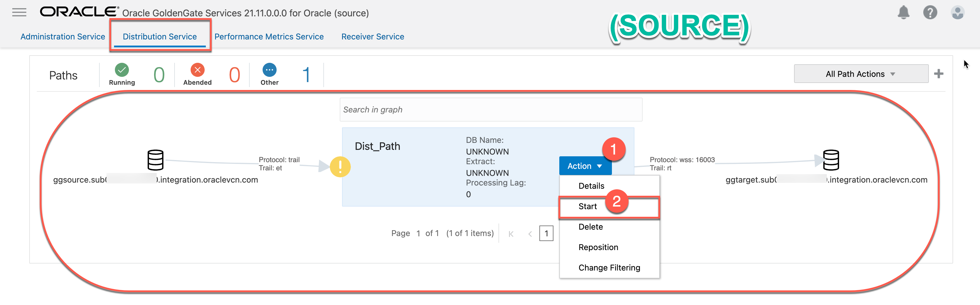Image resolution: width=980 pixels, height=305 pixels.
Task: Toggle the Dist_Path Action dropdown
Action: [584, 166]
